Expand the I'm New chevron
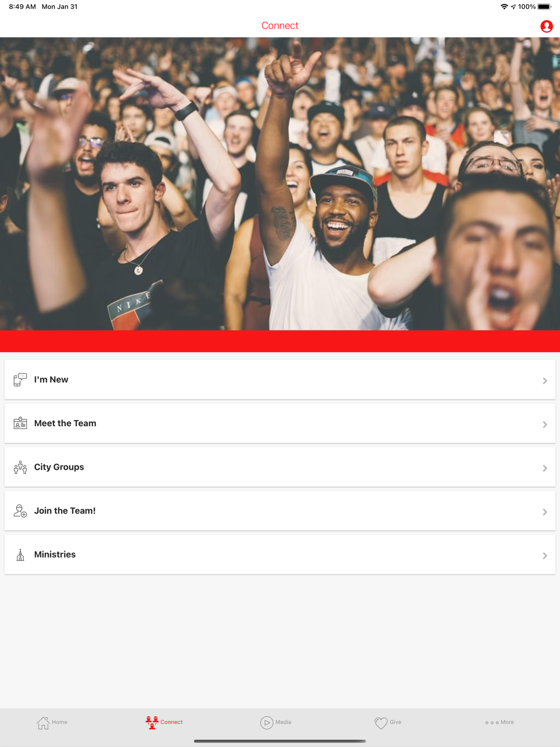 tap(545, 381)
